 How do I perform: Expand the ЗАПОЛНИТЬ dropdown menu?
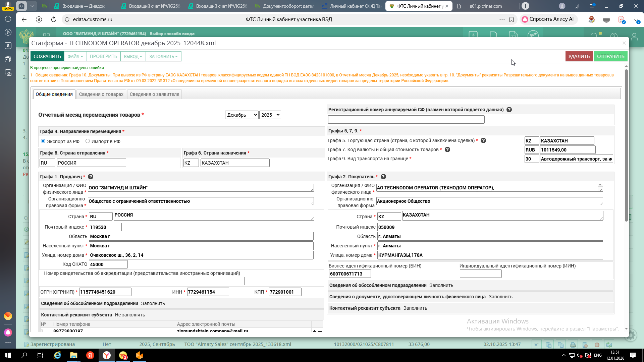pyautogui.click(x=163, y=56)
